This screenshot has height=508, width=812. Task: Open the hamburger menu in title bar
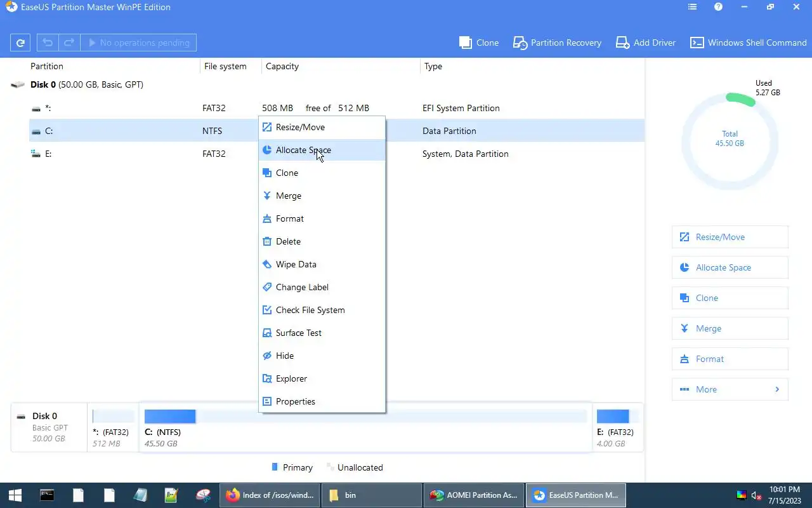(x=692, y=7)
